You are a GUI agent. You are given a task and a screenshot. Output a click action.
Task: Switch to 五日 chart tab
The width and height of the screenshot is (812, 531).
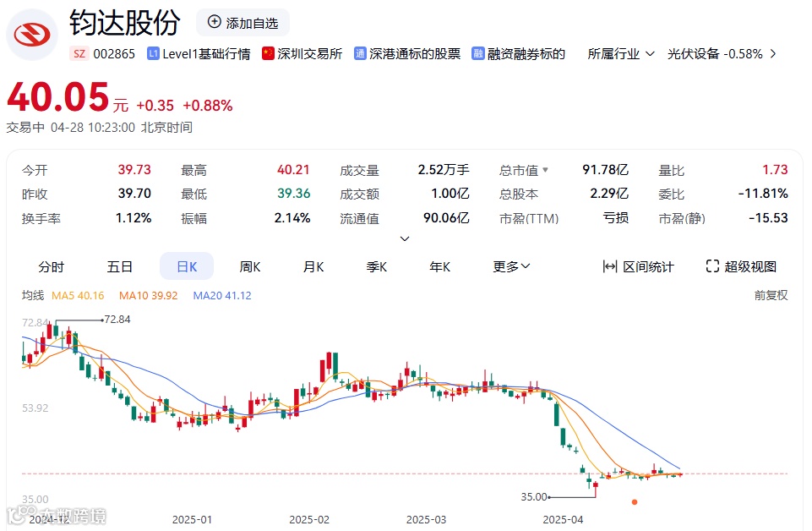point(120,266)
